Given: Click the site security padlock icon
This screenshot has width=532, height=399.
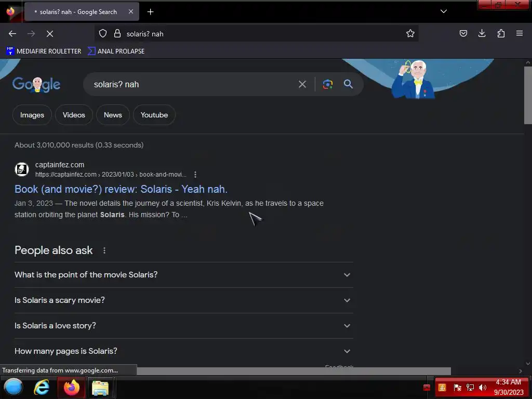Looking at the screenshot, I should [x=117, y=34].
